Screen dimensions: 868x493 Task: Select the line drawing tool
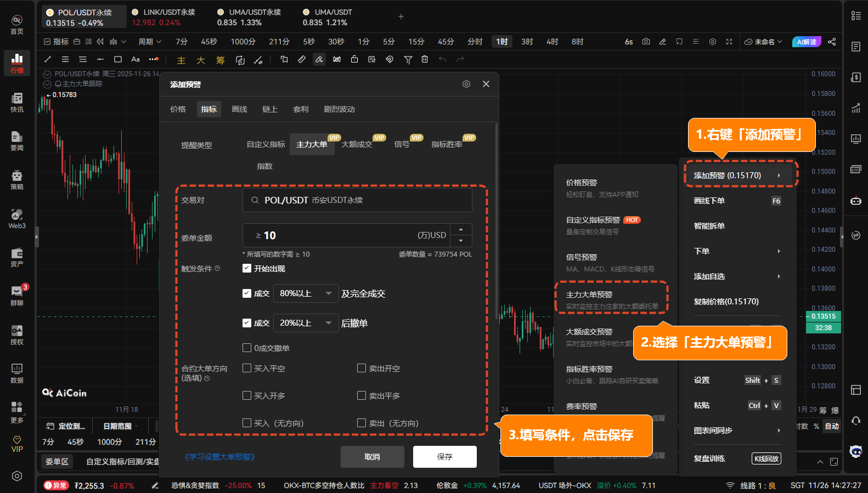coord(48,59)
